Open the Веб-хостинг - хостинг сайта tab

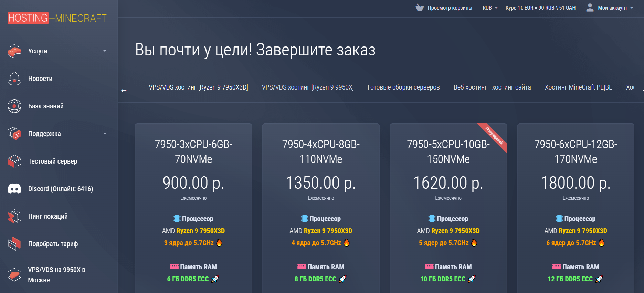pyautogui.click(x=492, y=87)
